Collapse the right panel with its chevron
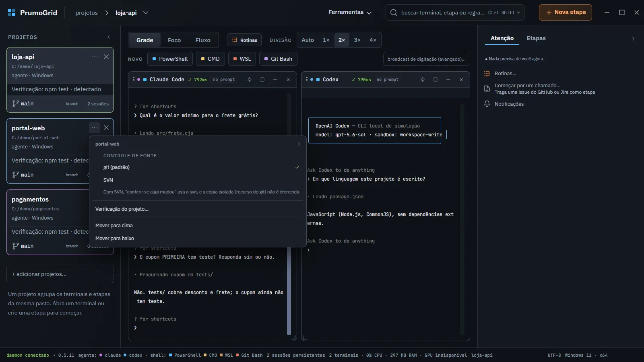644x362 pixels. [x=633, y=39]
